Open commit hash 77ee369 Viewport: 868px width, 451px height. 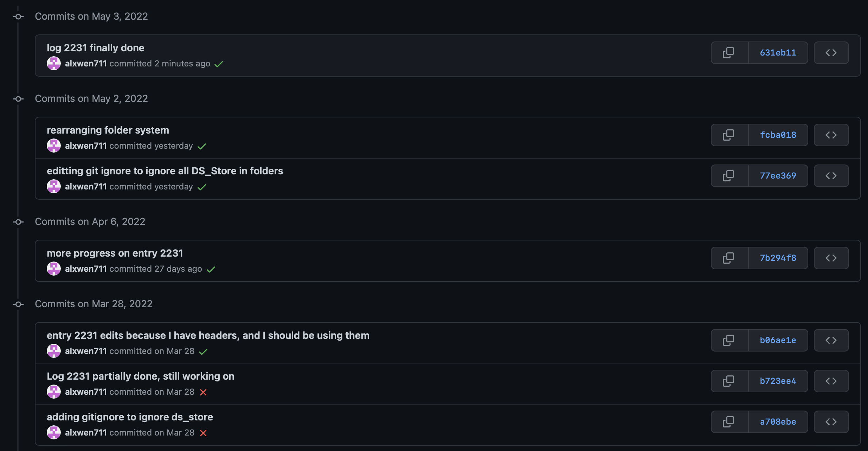[778, 176]
